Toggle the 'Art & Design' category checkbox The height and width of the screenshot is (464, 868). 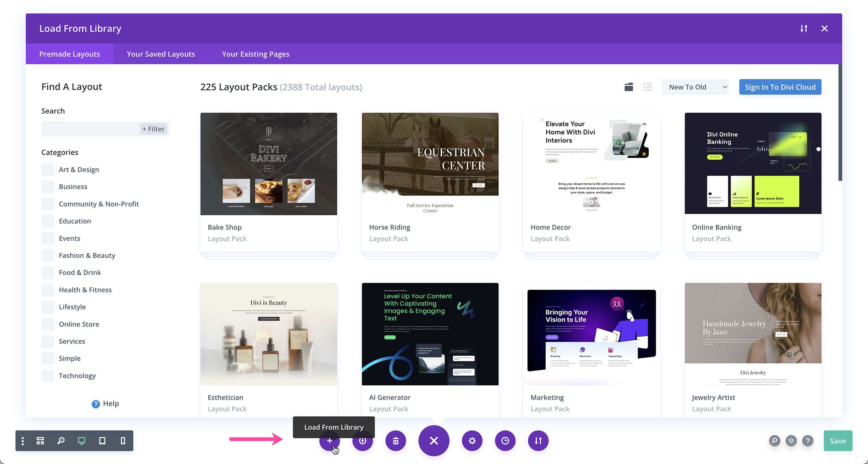point(47,169)
